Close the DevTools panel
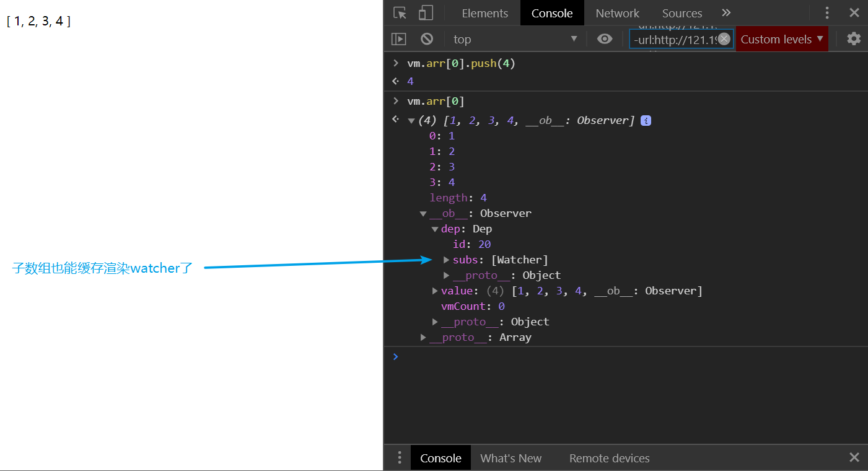This screenshot has width=868, height=471. [x=854, y=13]
